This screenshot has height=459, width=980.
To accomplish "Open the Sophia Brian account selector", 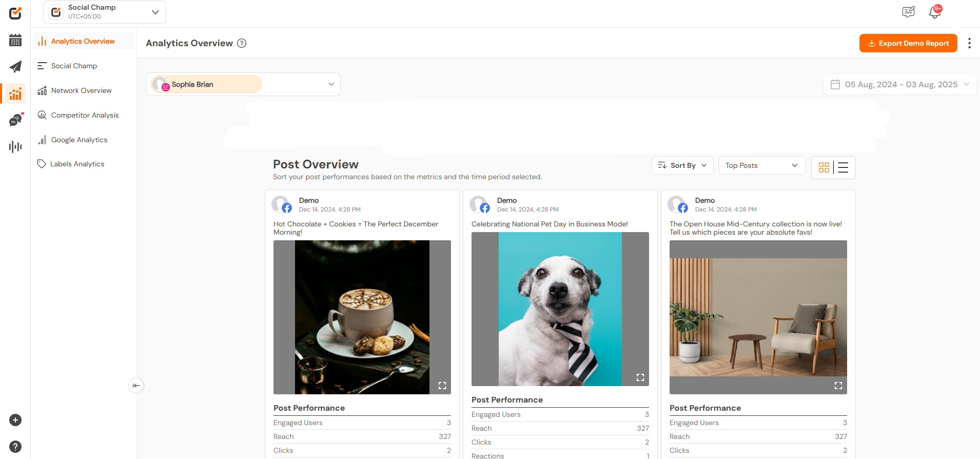I will click(243, 84).
